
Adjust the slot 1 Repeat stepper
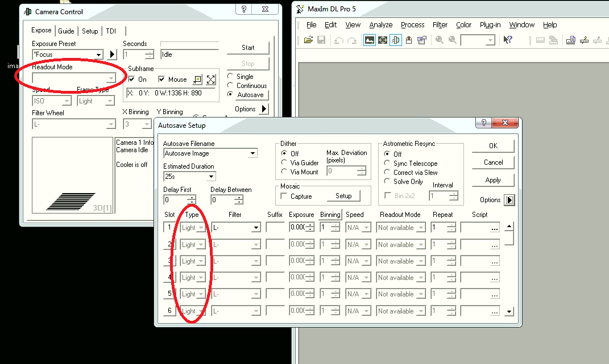(x=451, y=228)
